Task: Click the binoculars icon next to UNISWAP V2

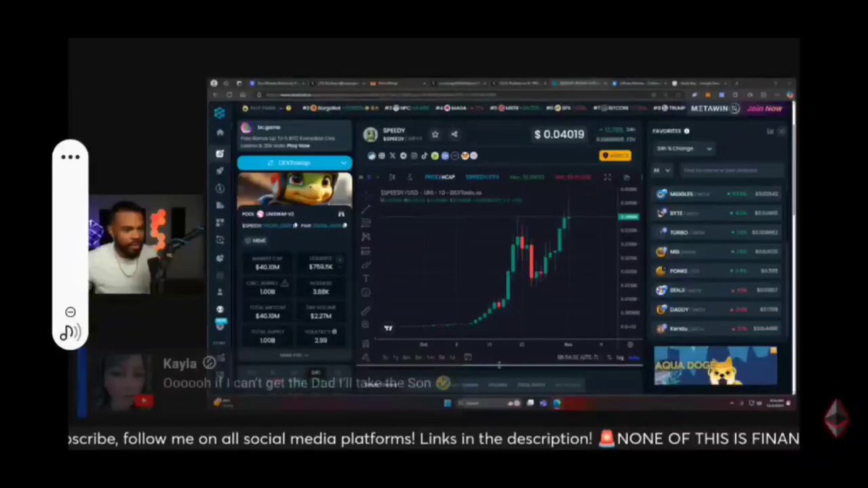Action: pos(341,214)
